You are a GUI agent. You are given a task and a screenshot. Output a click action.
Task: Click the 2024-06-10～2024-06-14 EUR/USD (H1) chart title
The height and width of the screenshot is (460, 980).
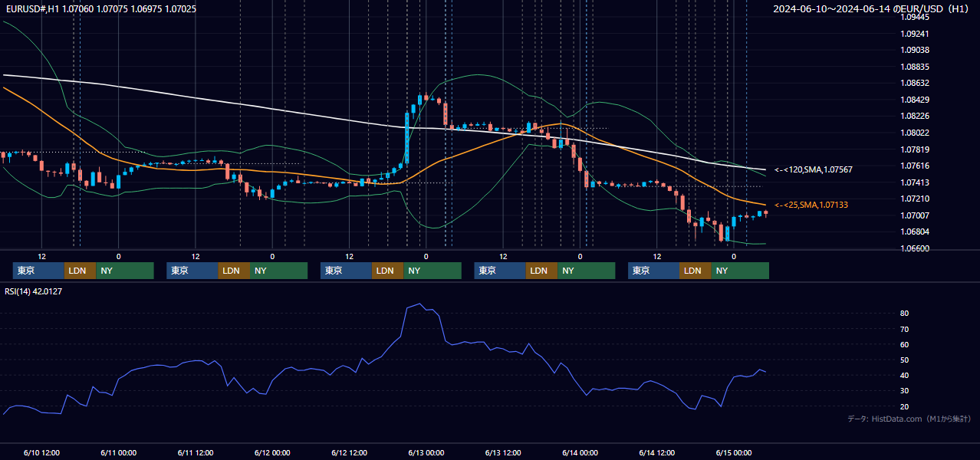click(872, 9)
